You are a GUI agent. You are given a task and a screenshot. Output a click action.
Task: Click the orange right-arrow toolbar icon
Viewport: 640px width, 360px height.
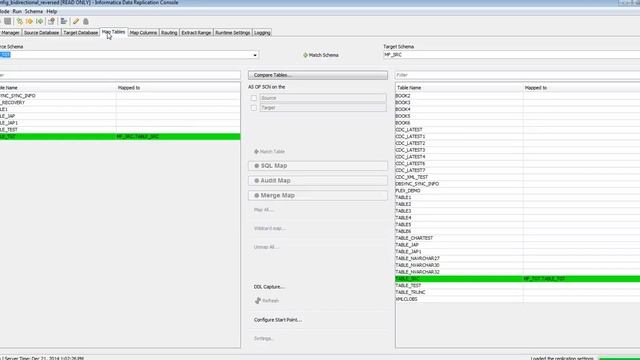pyautogui.click(x=29, y=21)
